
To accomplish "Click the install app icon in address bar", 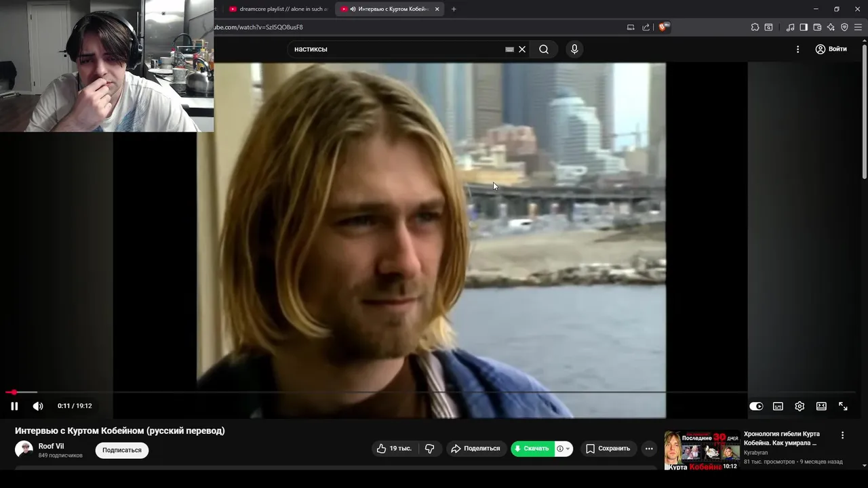I will [x=631, y=27].
